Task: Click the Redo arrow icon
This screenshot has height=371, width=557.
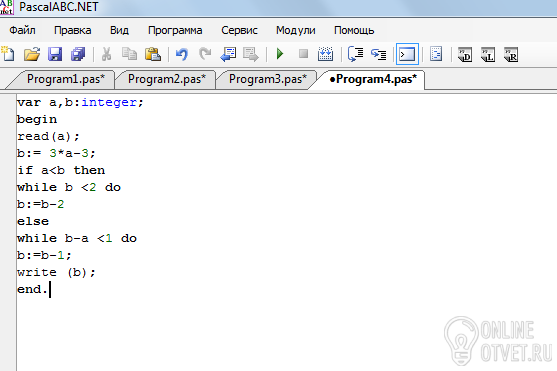Action: (x=205, y=54)
